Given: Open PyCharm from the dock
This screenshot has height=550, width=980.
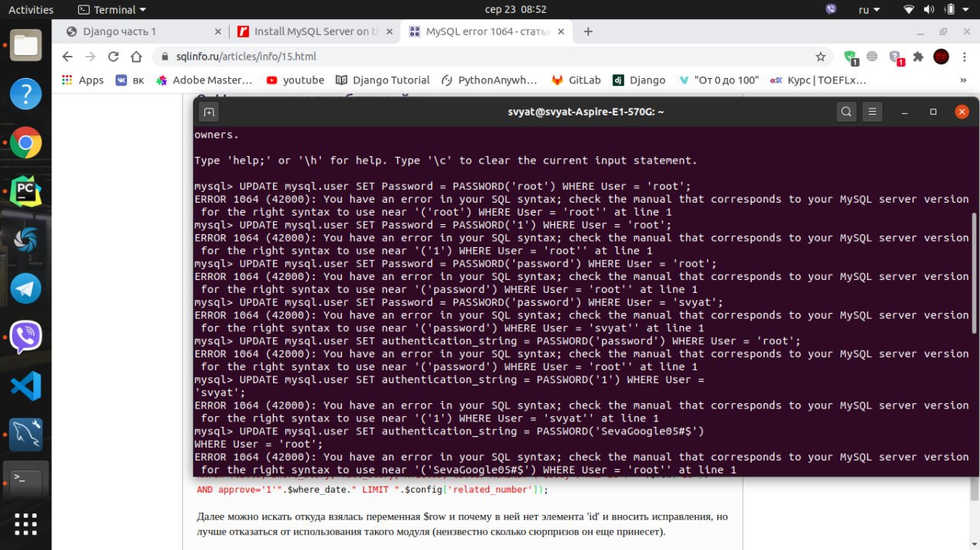Looking at the screenshot, I should [26, 190].
